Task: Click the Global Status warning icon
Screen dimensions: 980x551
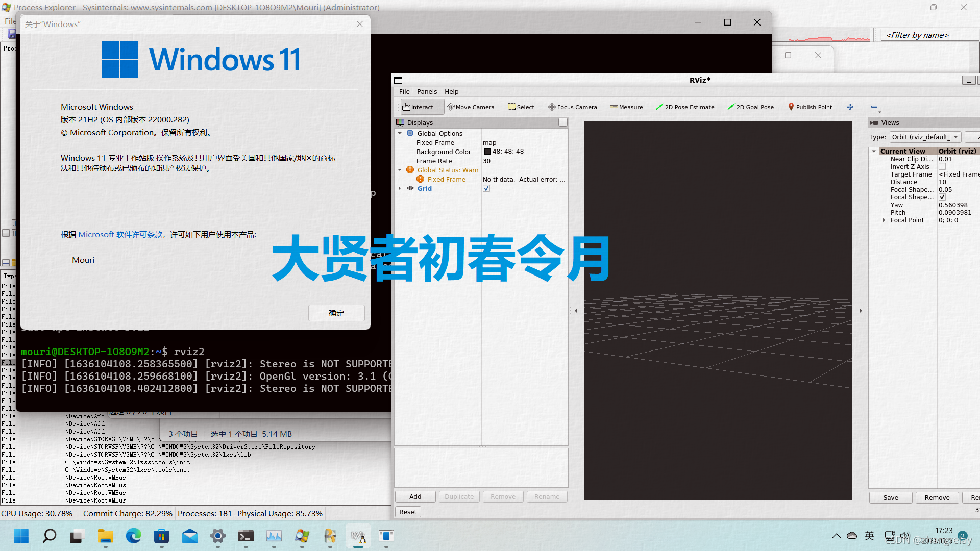Action: (x=410, y=170)
